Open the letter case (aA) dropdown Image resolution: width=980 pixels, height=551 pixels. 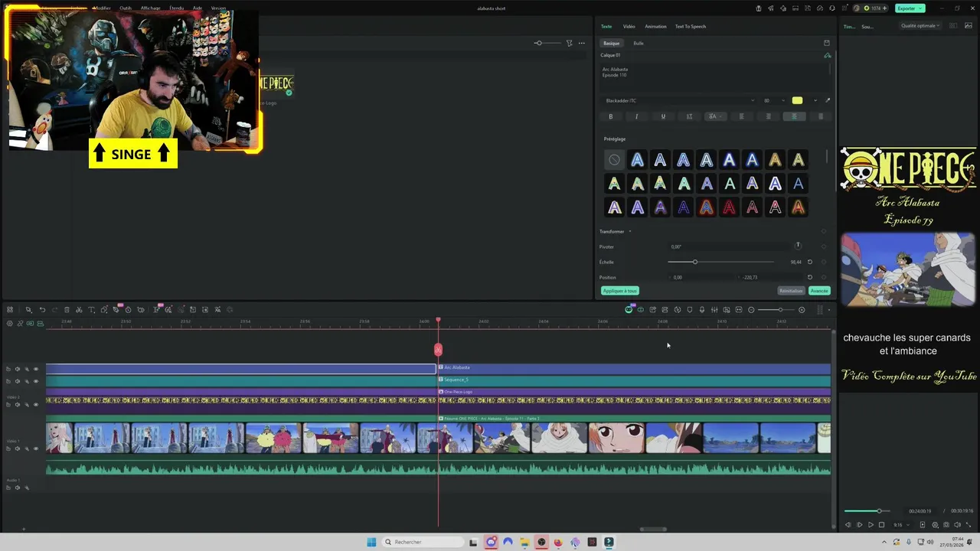click(x=715, y=116)
